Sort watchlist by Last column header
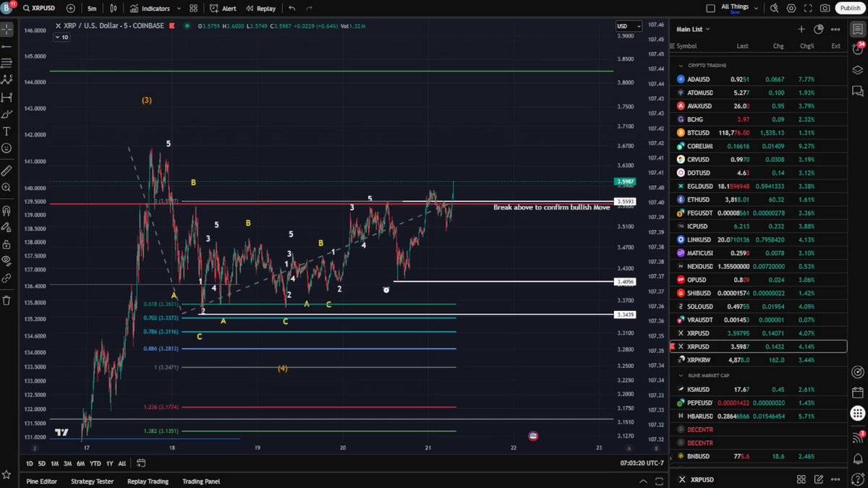868x488 pixels. [742, 46]
